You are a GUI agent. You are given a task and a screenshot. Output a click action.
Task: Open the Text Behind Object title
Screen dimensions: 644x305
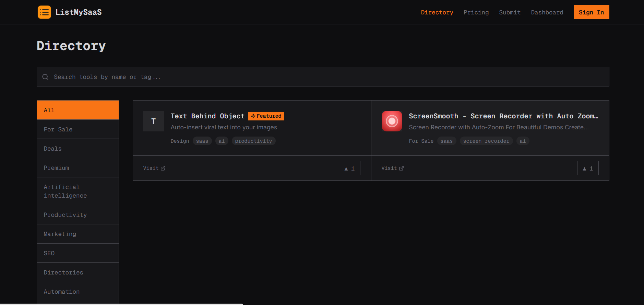coord(207,116)
